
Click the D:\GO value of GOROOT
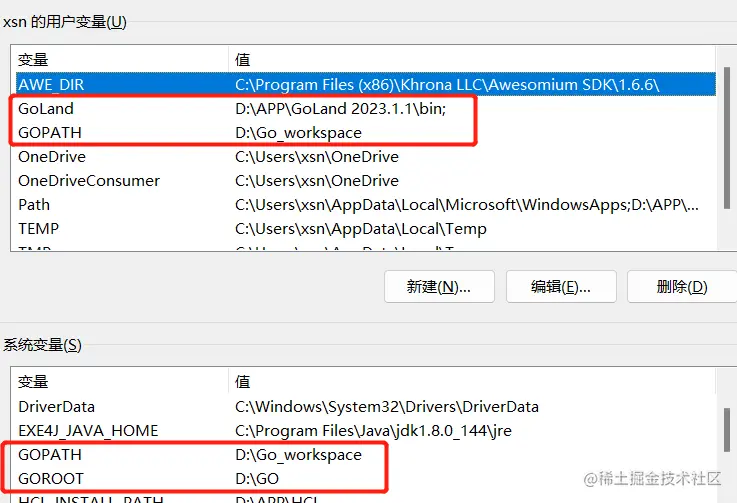click(257, 479)
